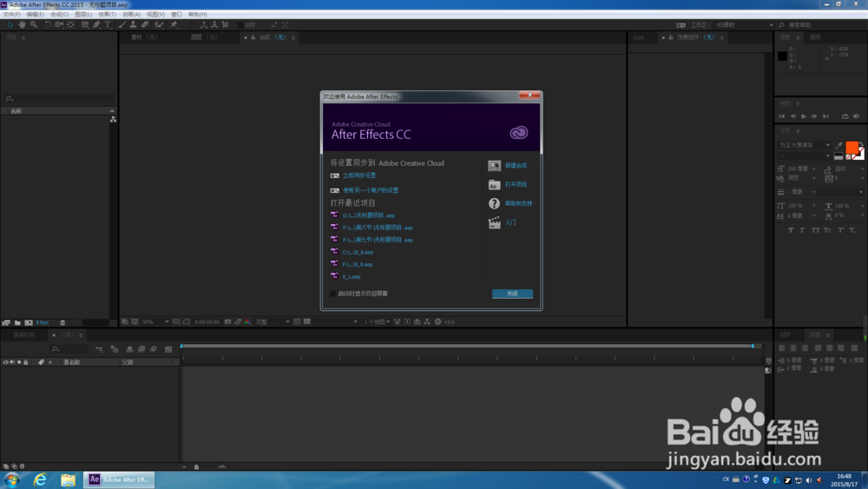Image resolution: width=868 pixels, height=489 pixels.
Task: Select the Pan Behind anchor point tool
Action: 71,25
